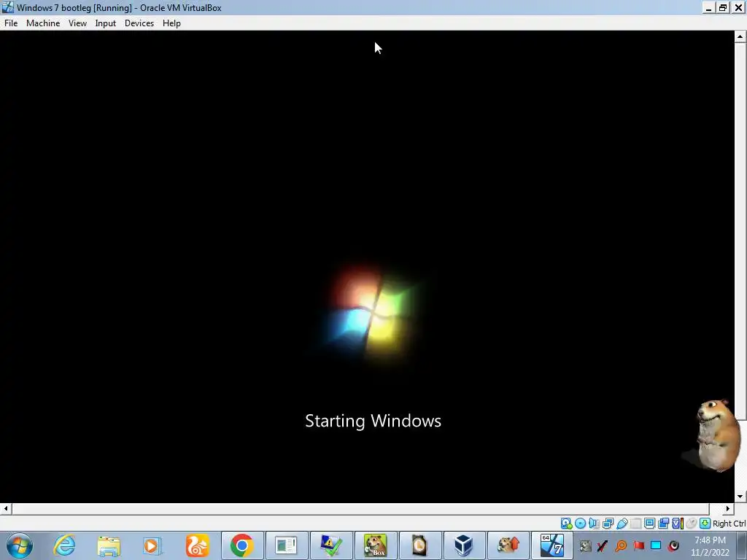Viewport: 747px width, 560px height.
Task: Open the Machine menu
Action: click(43, 23)
